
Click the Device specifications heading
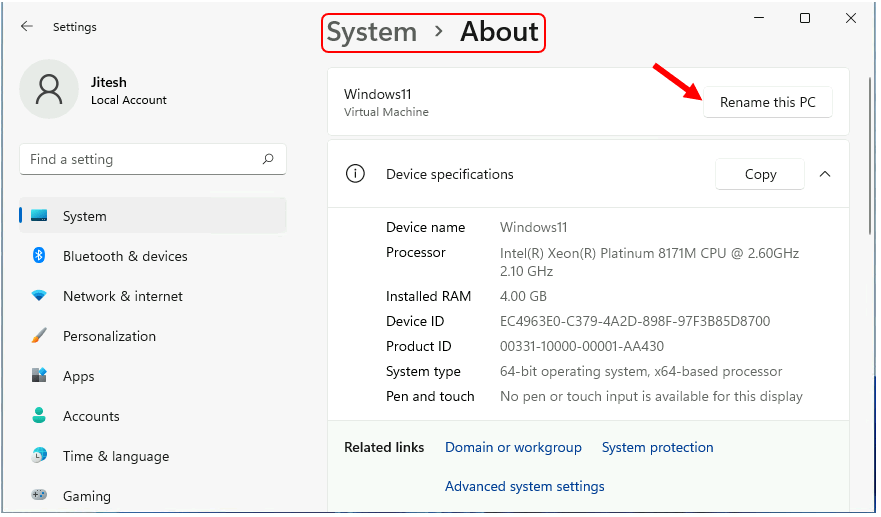coord(449,174)
